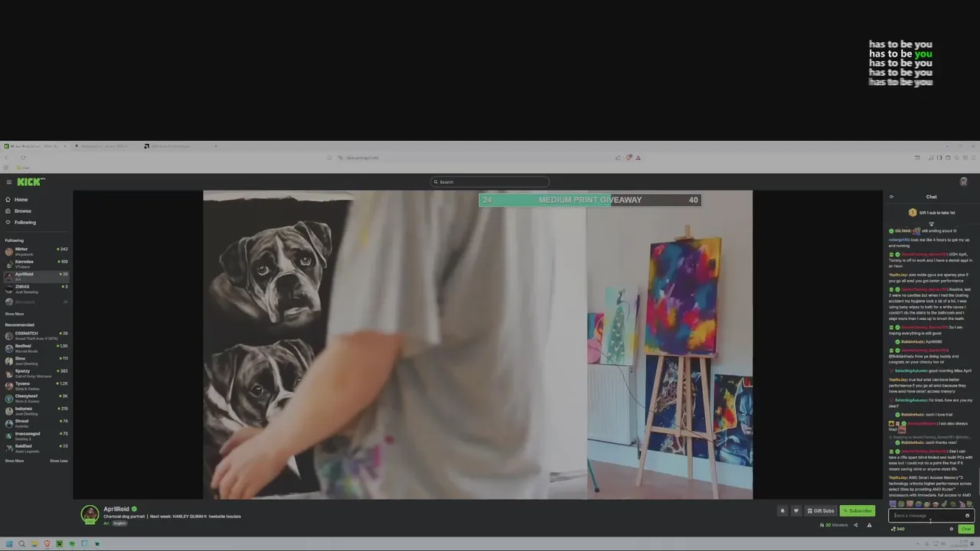
Task: Open the Windows Start menu
Action: tap(9, 544)
